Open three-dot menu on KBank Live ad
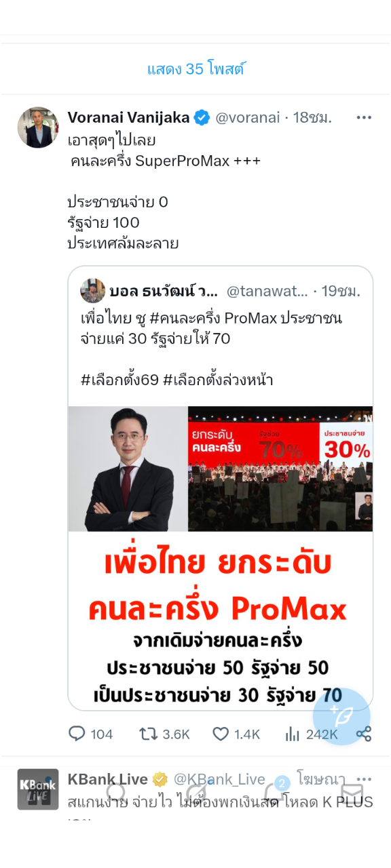 click(364, 779)
